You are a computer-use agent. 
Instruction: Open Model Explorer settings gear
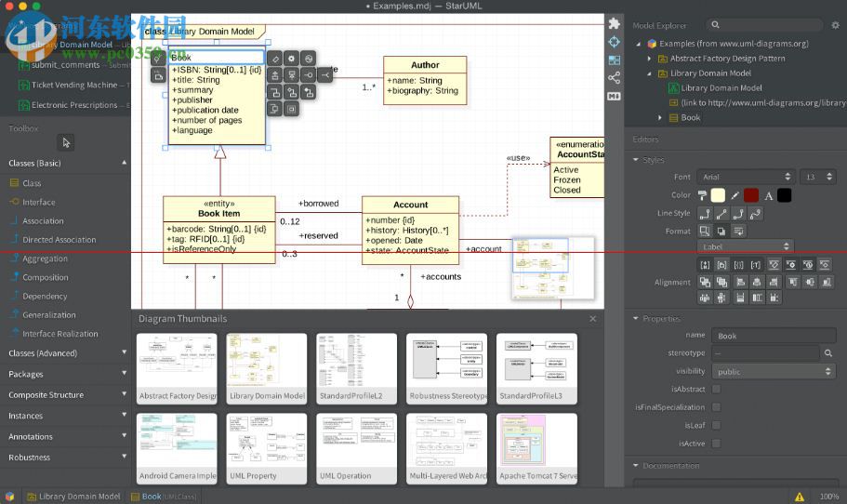(x=833, y=25)
